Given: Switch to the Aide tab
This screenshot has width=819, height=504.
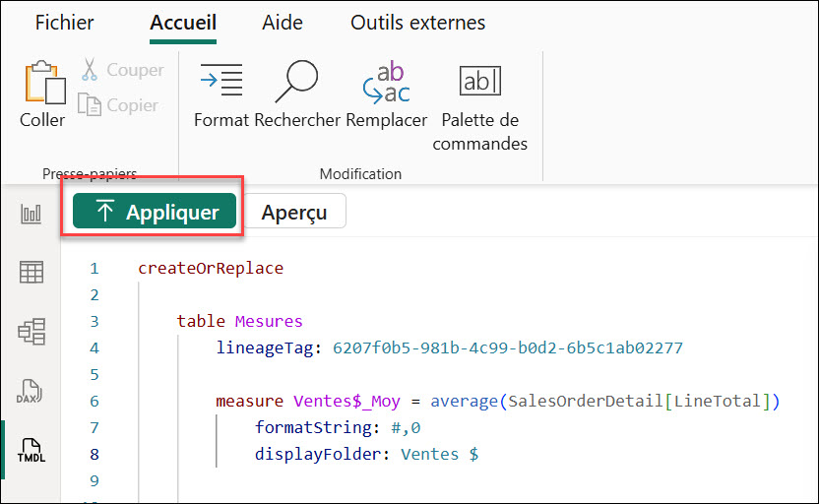Looking at the screenshot, I should pos(283,23).
